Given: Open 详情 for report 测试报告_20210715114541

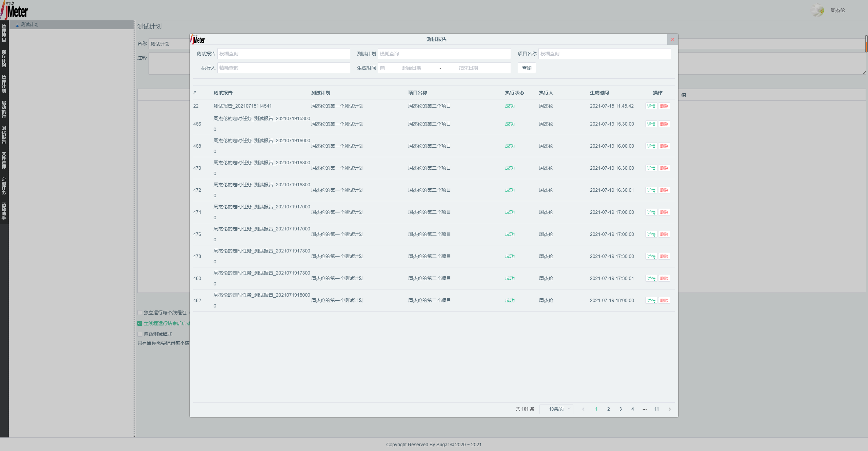Looking at the screenshot, I should pyautogui.click(x=651, y=106).
